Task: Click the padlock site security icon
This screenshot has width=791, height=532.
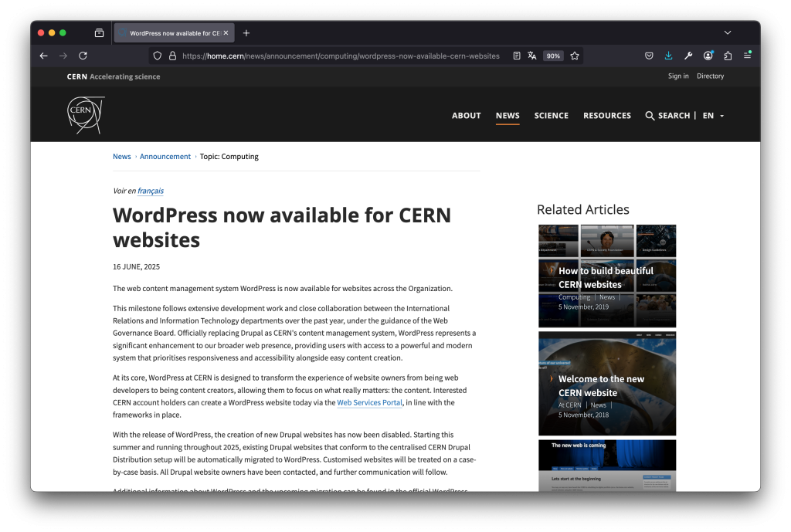Action: click(x=172, y=56)
